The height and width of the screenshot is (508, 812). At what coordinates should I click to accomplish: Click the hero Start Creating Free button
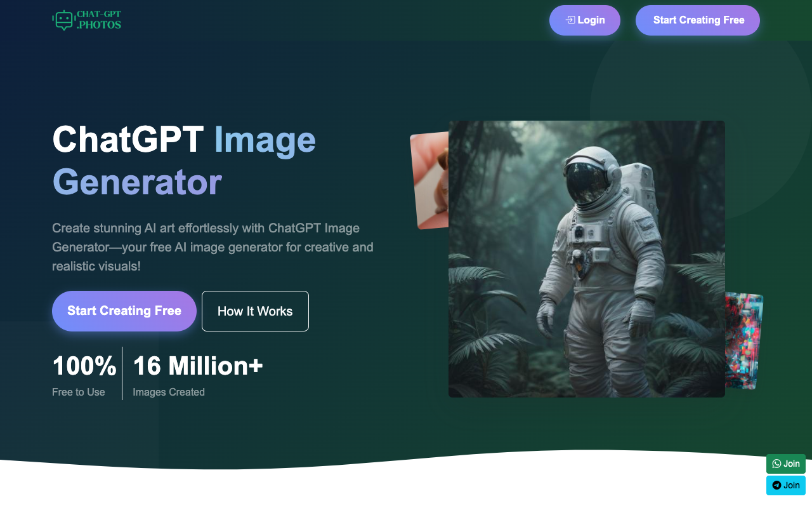coord(124,311)
